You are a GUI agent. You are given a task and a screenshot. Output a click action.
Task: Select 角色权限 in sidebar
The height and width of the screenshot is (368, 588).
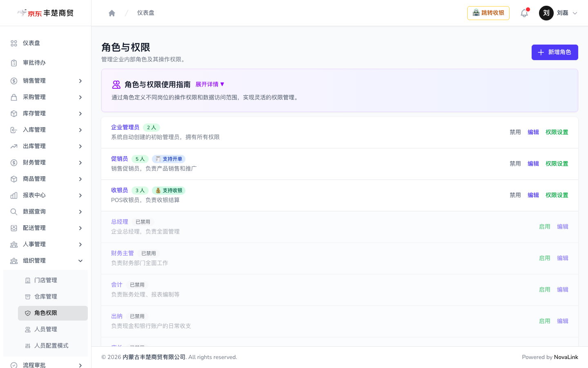[x=53, y=313]
